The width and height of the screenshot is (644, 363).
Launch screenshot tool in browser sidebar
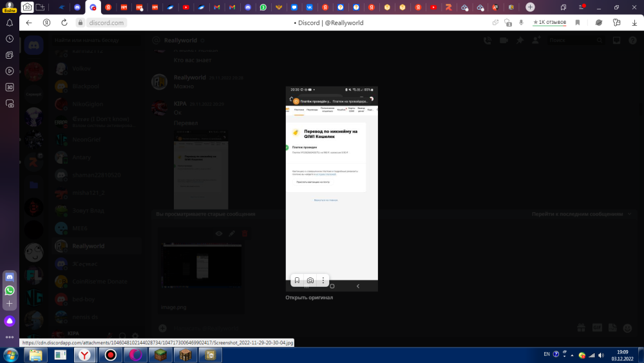(10, 104)
